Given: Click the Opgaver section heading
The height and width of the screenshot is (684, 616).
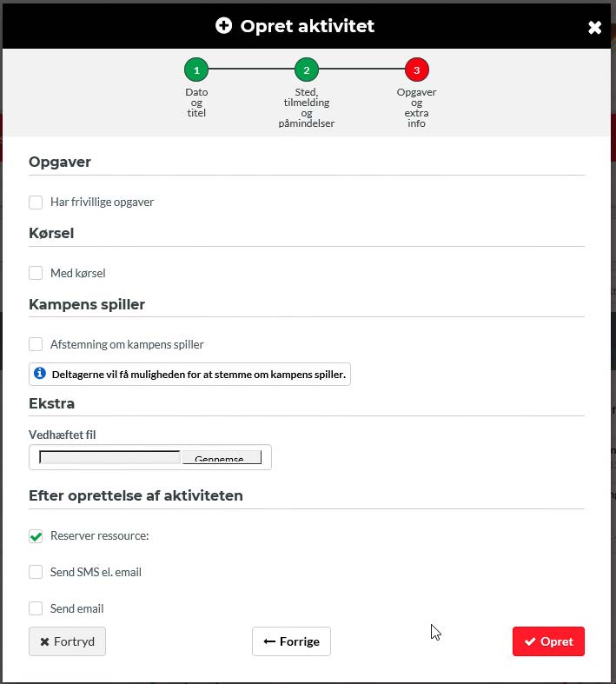Looking at the screenshot, I should [x=60, y=162].
